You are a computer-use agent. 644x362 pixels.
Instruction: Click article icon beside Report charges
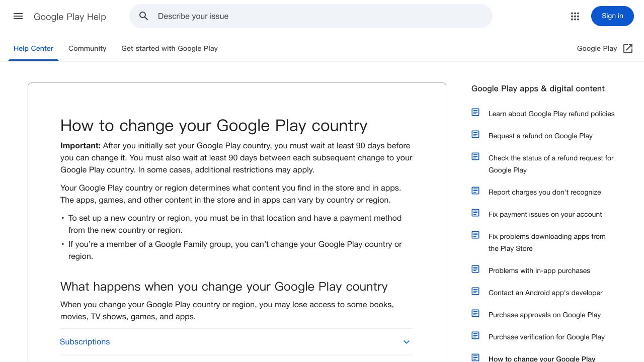(x=475, y=191)
